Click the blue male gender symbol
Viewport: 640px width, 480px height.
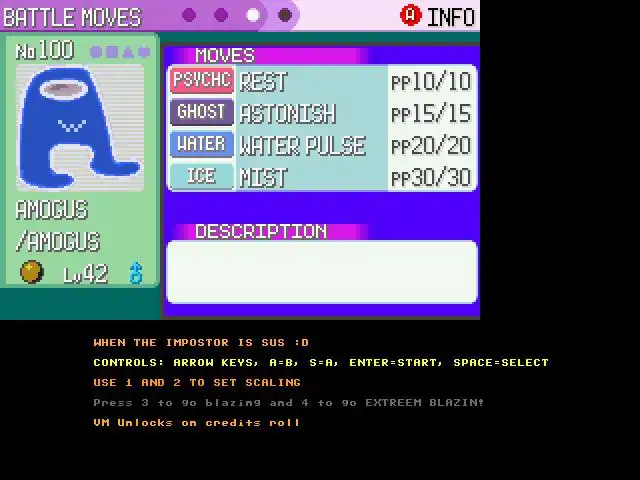(x=136, y=273)
